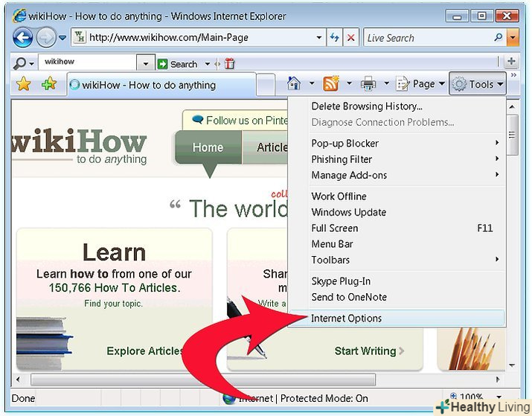Click the Home navigation tab on wikiHow
The image size is (532, 416).
pyautogui.click(x=208, y=147)
